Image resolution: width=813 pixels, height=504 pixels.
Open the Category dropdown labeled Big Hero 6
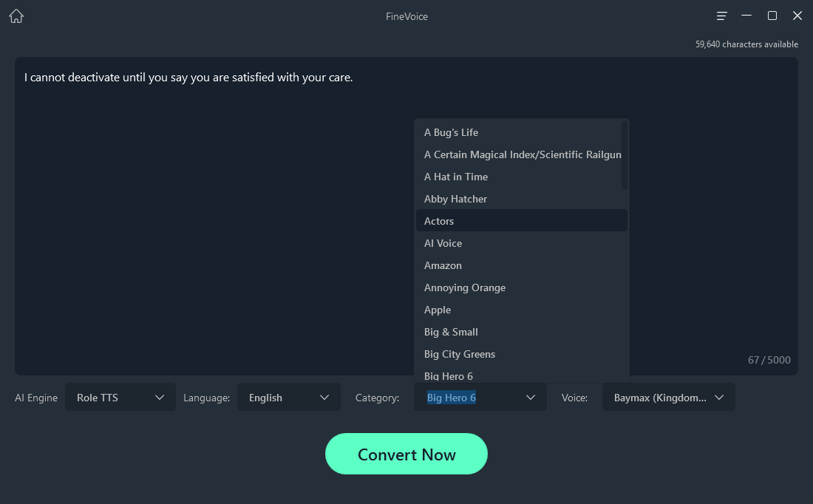(480, 397)
